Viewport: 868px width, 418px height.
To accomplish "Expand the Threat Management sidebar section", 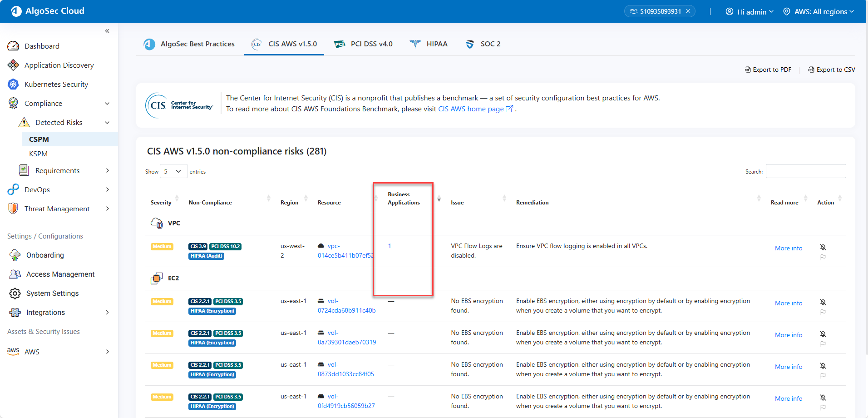I will coord(57,209).
